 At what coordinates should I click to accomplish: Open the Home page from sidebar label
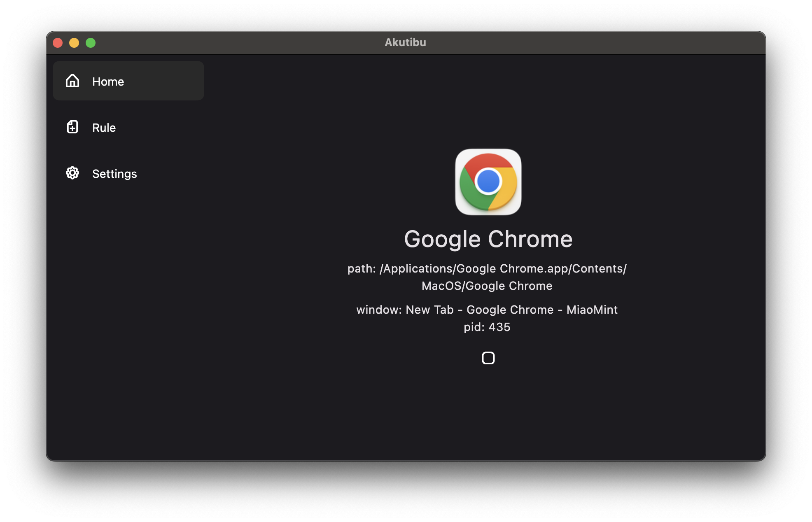click(108, 82)
